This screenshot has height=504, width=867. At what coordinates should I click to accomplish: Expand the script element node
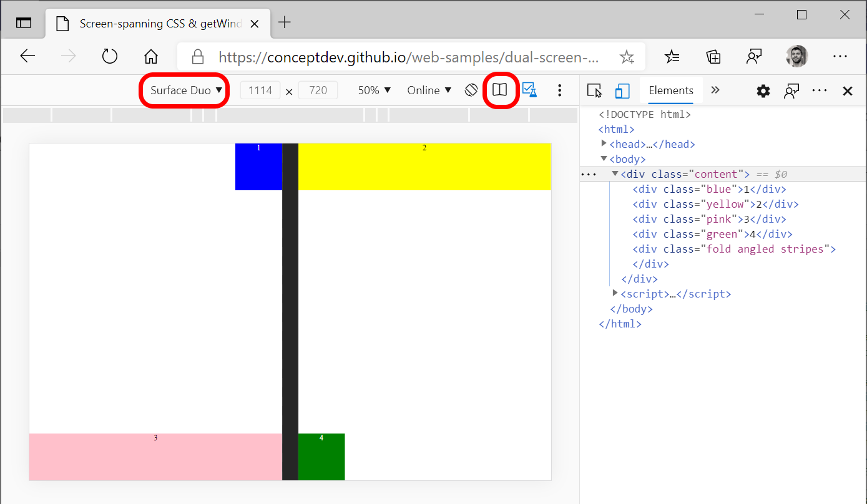coord(615,293)
